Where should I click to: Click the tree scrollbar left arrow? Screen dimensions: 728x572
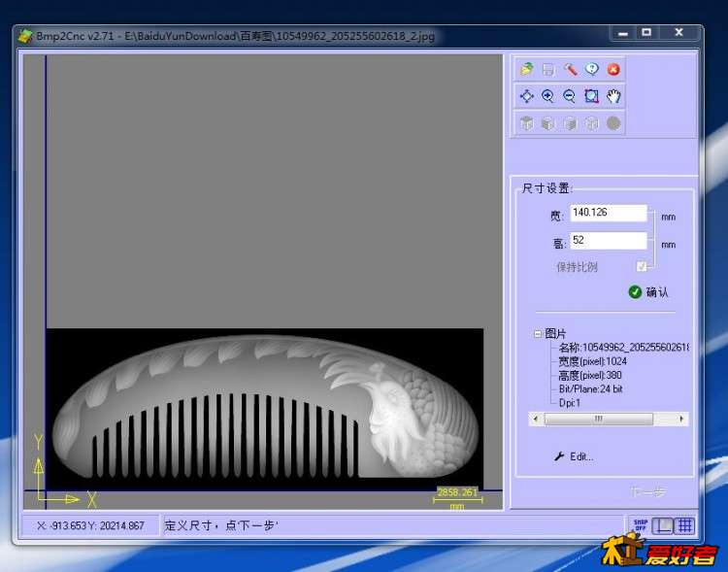click(x=535, y=419)
